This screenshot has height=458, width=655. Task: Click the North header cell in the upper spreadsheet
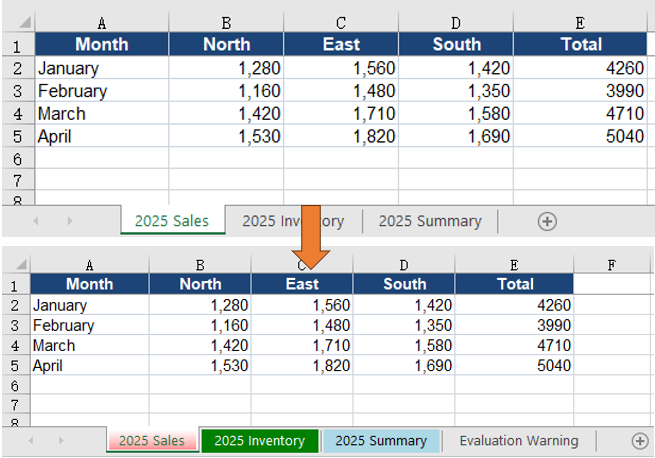[226, 44]
